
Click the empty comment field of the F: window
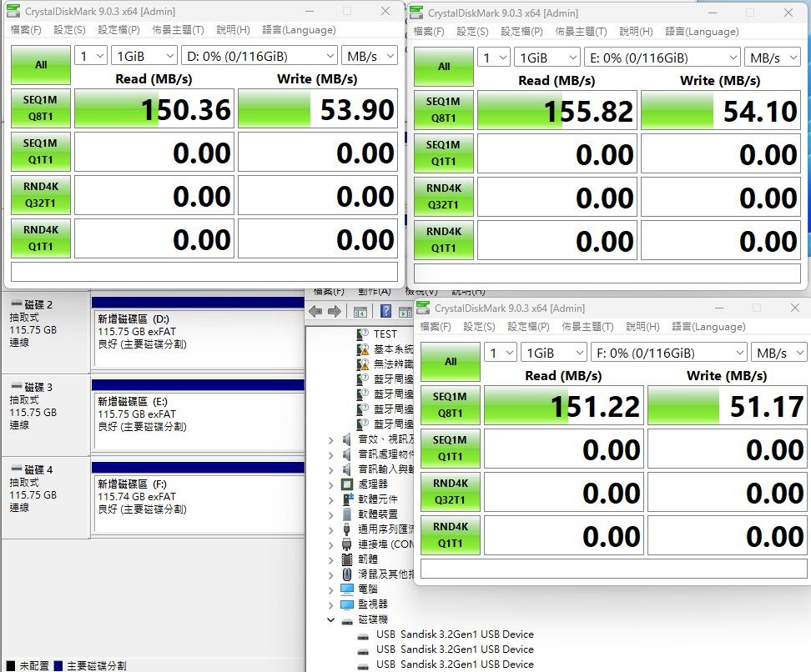(614, 569)
